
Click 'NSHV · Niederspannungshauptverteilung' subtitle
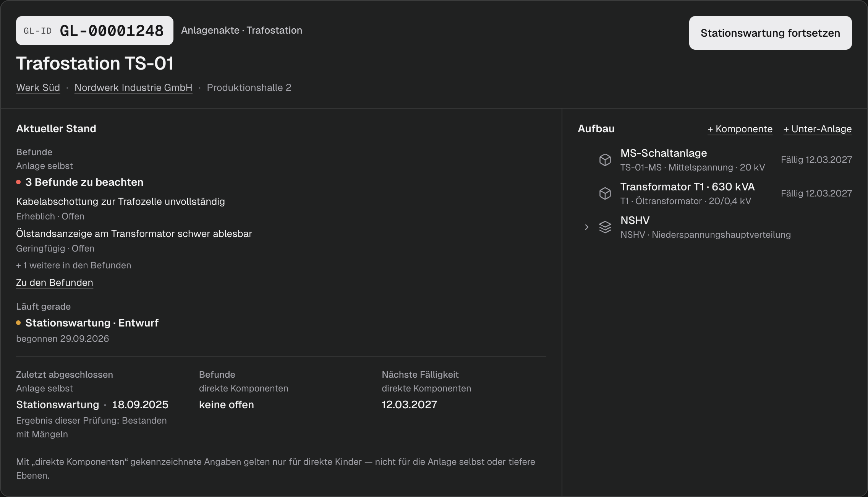(x=705, y=235)
